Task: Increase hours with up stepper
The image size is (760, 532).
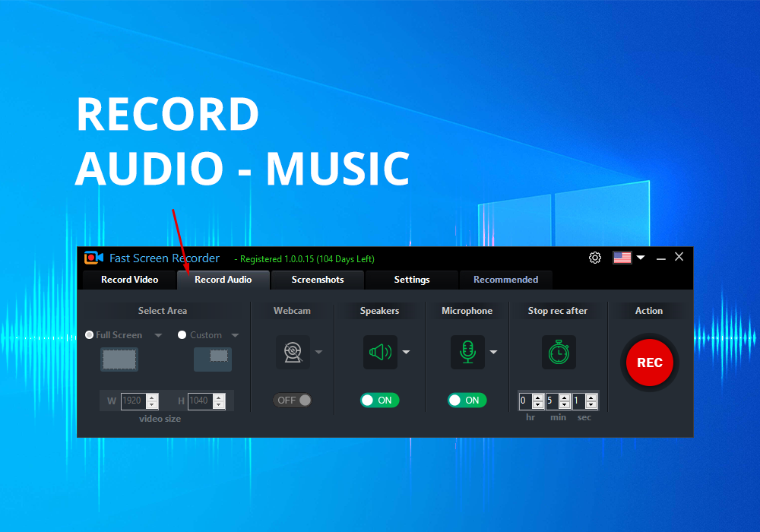Action: [538, 397]
